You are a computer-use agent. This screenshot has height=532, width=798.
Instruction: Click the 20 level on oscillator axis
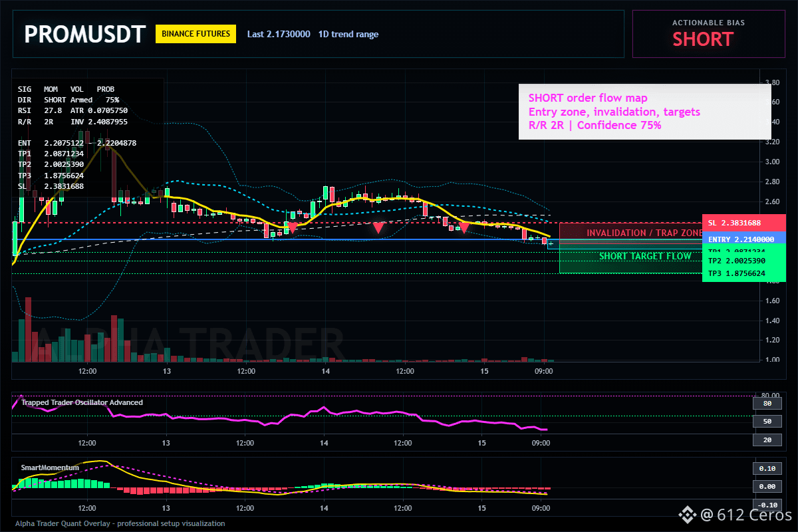[767, 440]
